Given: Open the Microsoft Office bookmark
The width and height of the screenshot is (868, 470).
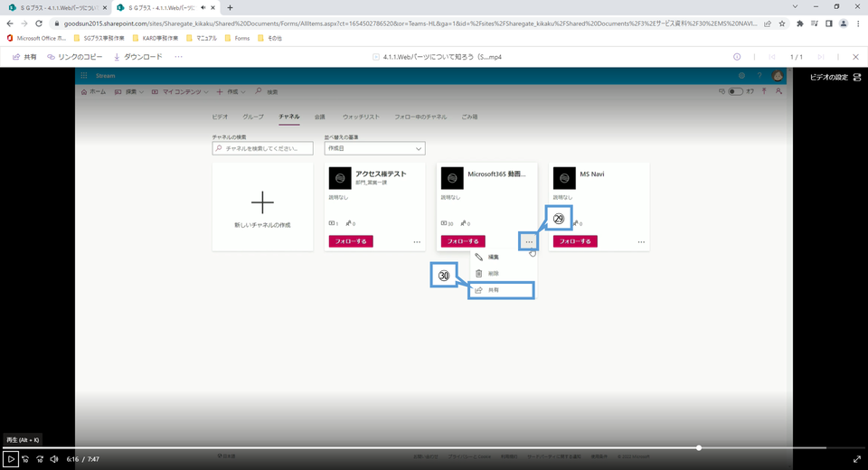Looking at the screenshot, I should (36, 38).
